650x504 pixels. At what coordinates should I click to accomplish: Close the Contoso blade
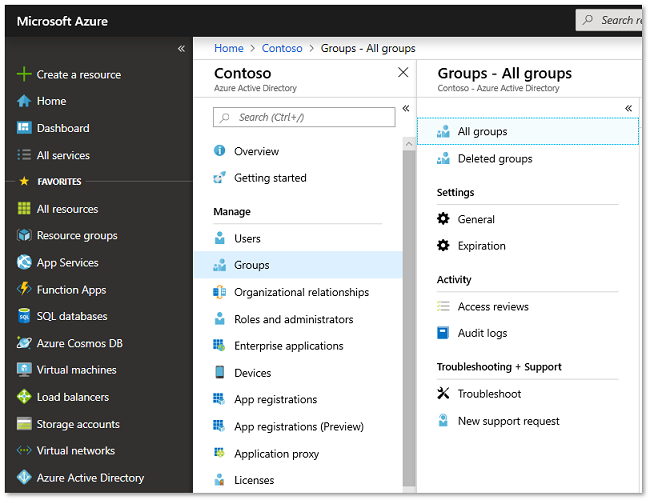403,73
